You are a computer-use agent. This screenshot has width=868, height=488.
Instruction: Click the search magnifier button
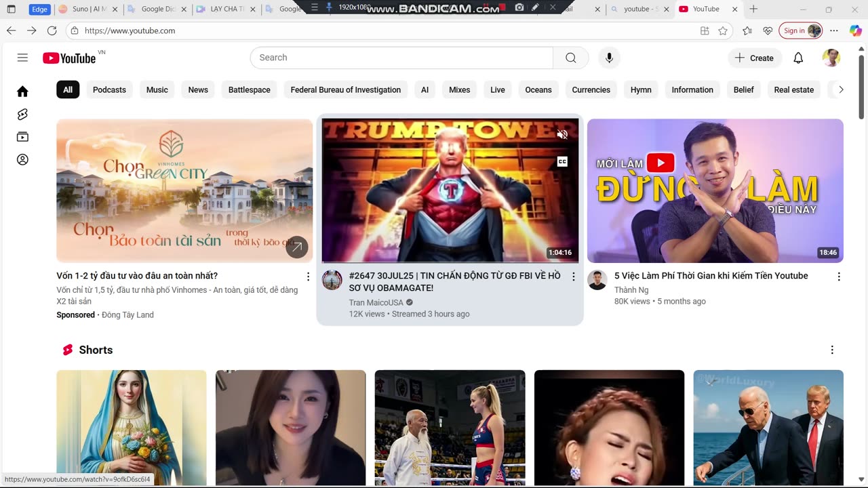pos(571,58)
